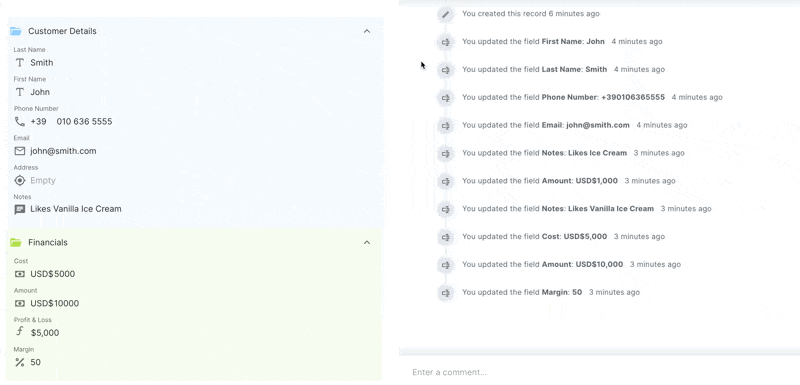Click the update icon beside Amount: USD$10,000 entry
The height and width of the screenshot is (385, 800).
(x=445, y=265)
